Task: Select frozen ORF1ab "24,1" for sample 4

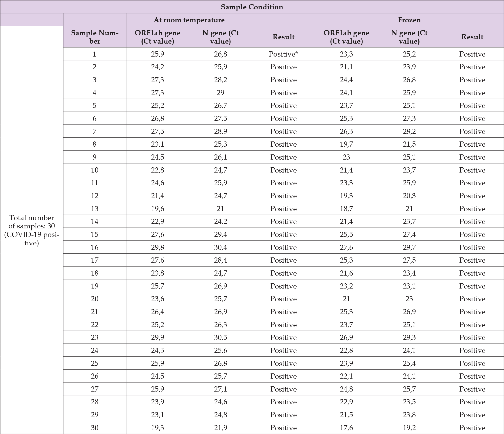Action: pos(346,93)
